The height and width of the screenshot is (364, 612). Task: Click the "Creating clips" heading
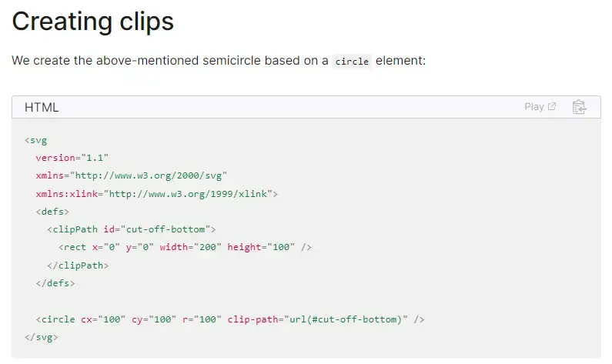tap(93, 22)
